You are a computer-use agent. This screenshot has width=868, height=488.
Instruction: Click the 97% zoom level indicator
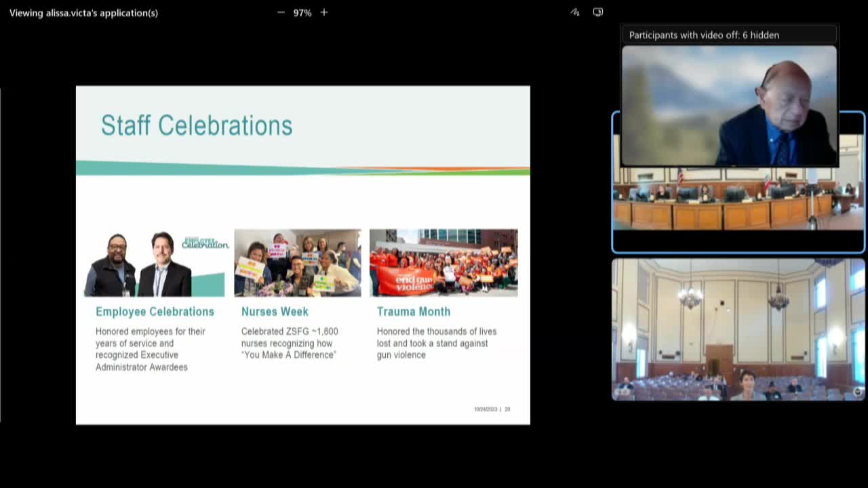pos(302,13)
